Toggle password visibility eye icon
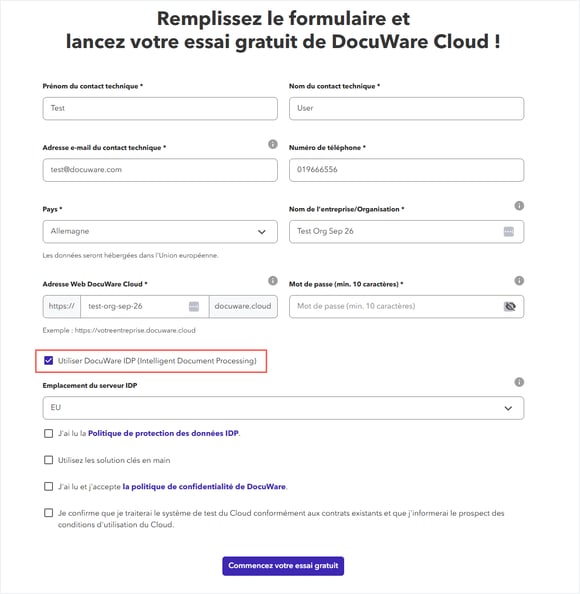Viewport: 580px width, 594px height. [x=510, y=306]
